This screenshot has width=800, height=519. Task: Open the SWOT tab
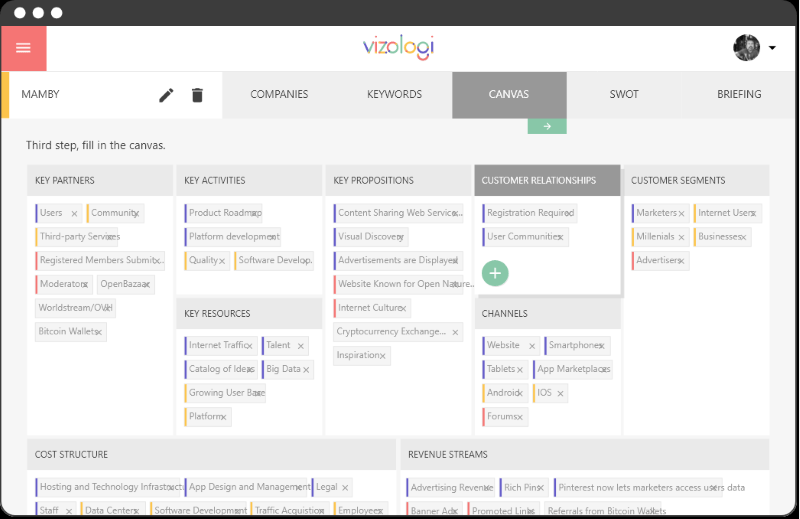point(624,94)
